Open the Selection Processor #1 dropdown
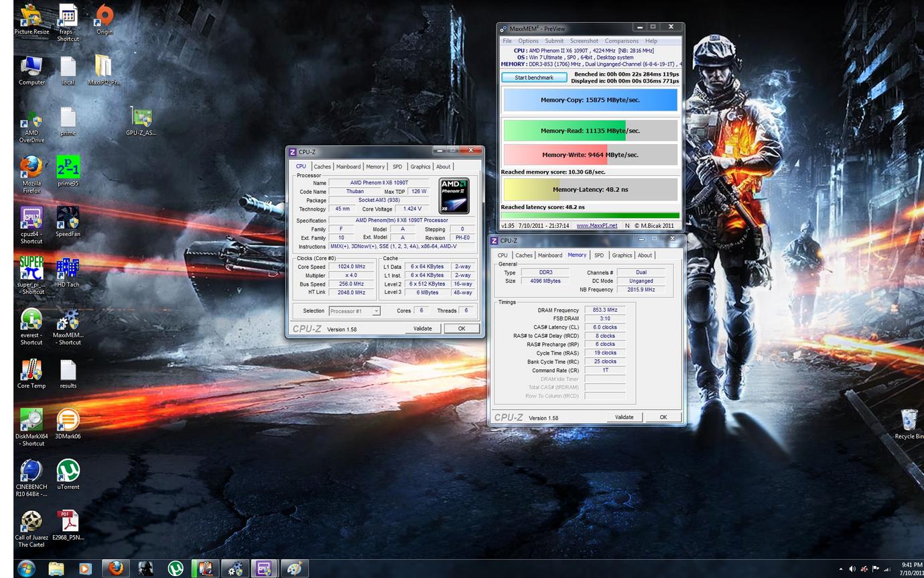 (x=354, y=311)
